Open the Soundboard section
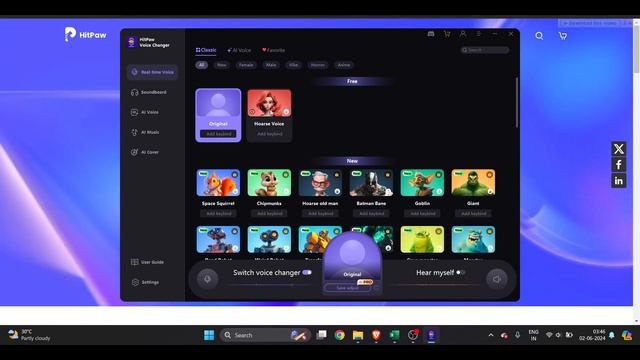The height and width of the screenshot is (360, 640). 149,92
